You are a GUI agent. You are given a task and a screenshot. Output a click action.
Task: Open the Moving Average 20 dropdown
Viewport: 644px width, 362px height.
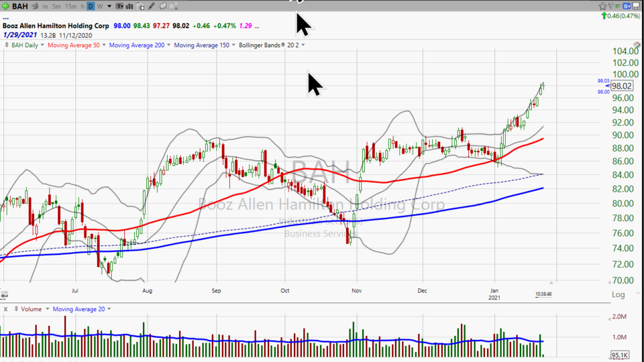coord(109,309)
